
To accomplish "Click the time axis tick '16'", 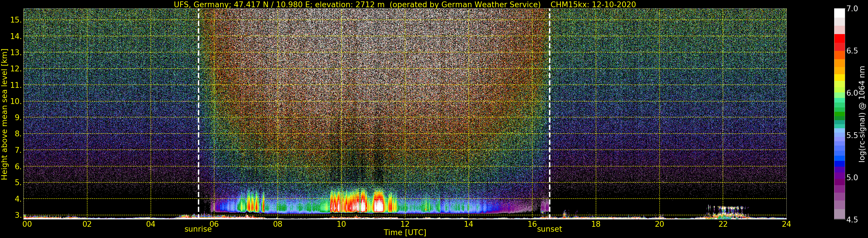I will tap(532, 224).
